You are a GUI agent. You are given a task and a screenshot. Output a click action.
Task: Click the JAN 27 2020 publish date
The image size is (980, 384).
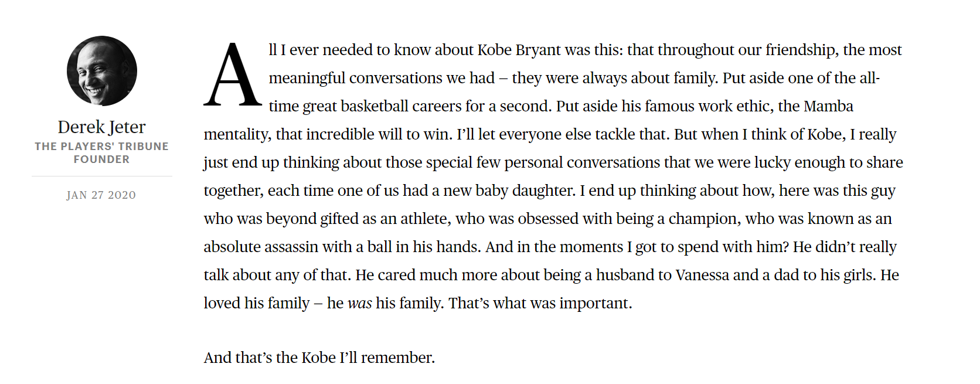[101, 195]
